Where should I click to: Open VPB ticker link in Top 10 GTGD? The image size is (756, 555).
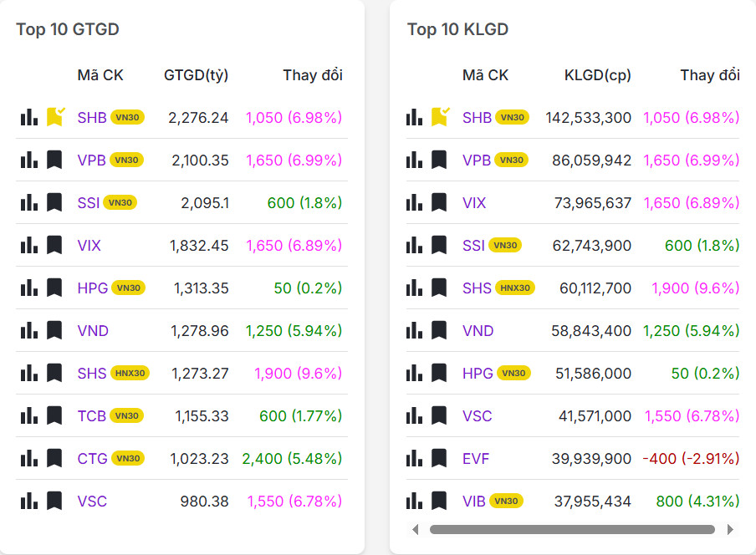point(92,160)
